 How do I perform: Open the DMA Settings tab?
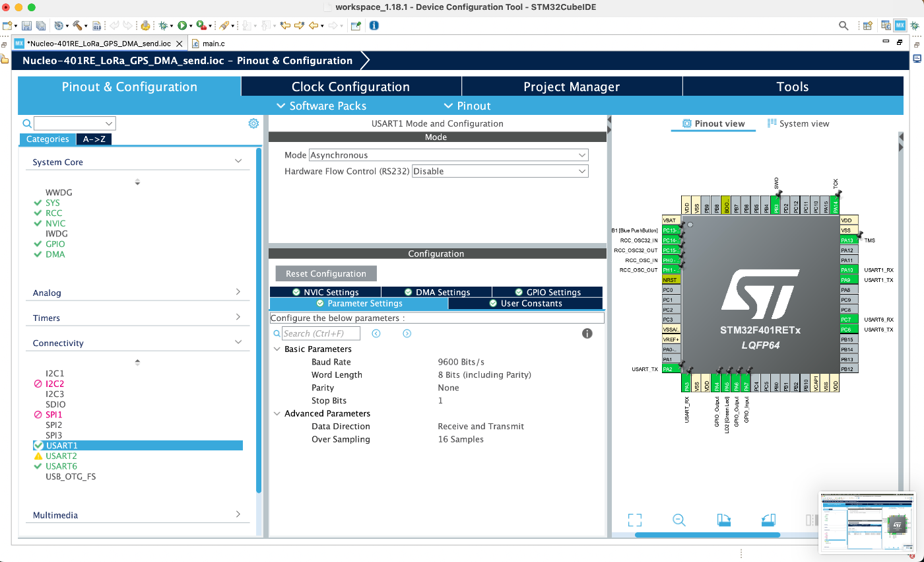[437, 292]
